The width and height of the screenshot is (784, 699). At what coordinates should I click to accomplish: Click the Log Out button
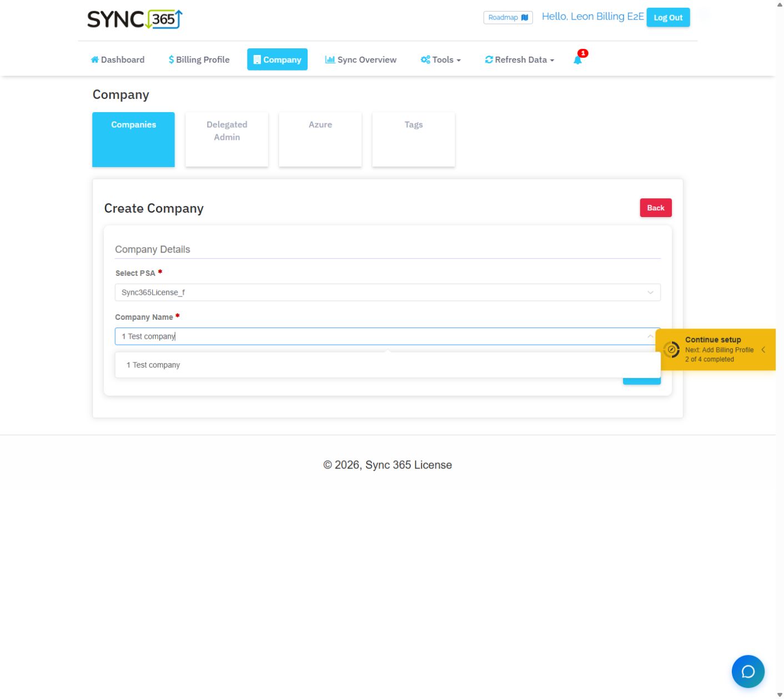click(668, 17)
